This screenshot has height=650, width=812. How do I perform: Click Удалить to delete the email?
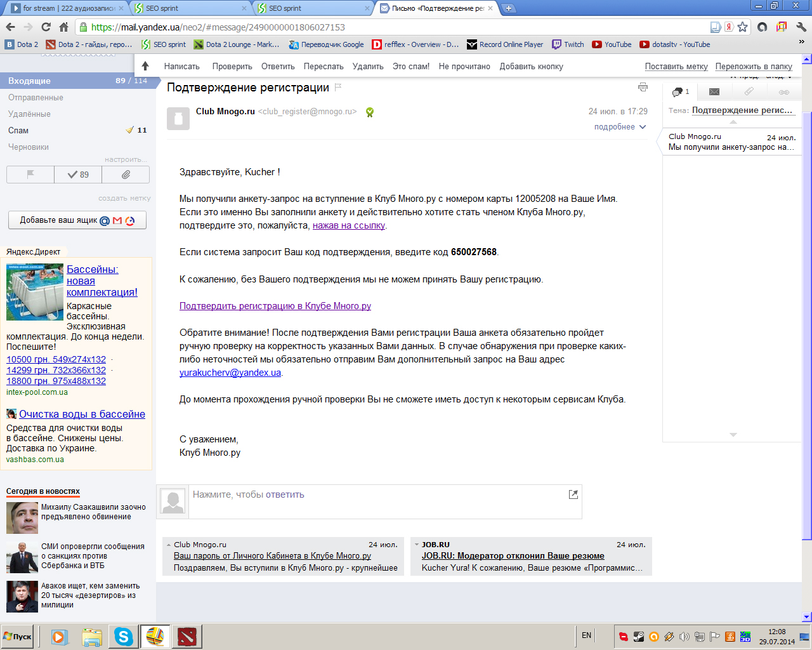[368, 66]
